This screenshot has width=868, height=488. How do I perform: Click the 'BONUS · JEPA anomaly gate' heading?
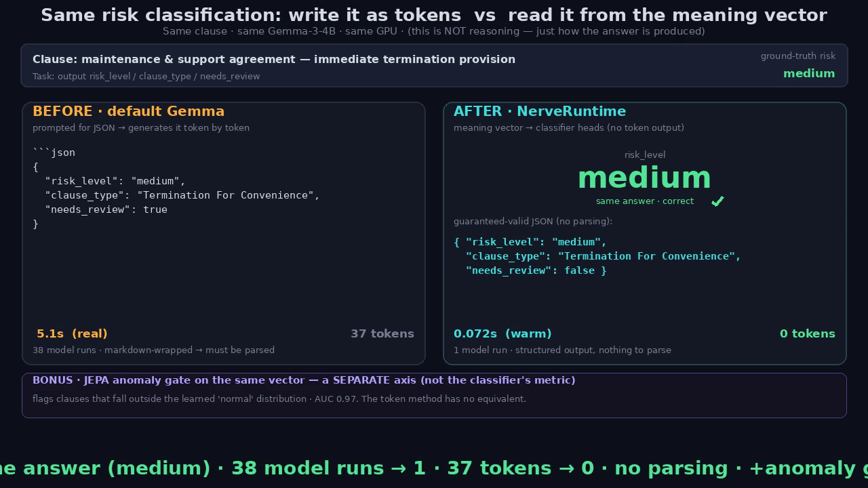click(304, 380)
